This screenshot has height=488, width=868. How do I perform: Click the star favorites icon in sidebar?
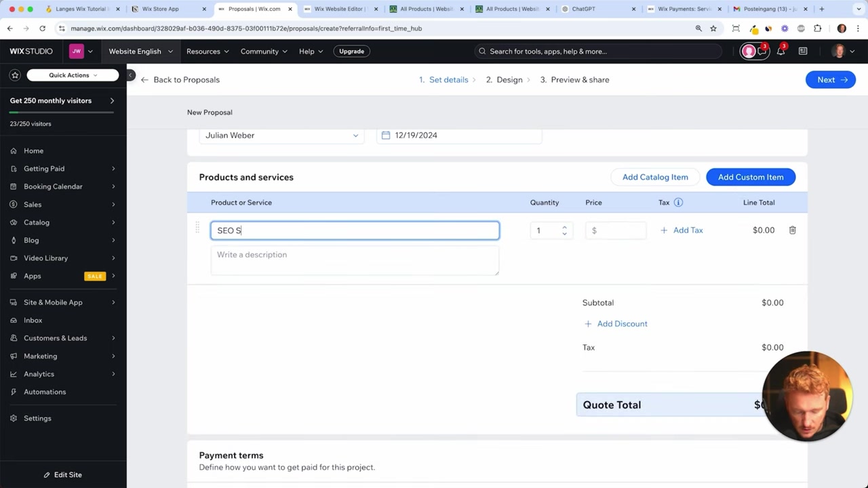15,75
